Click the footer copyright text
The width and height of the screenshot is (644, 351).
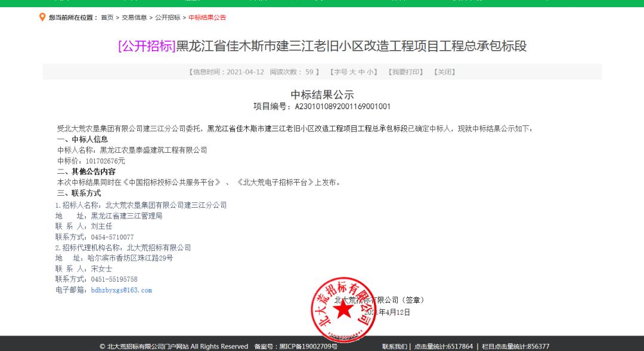[x=174, y=346]
